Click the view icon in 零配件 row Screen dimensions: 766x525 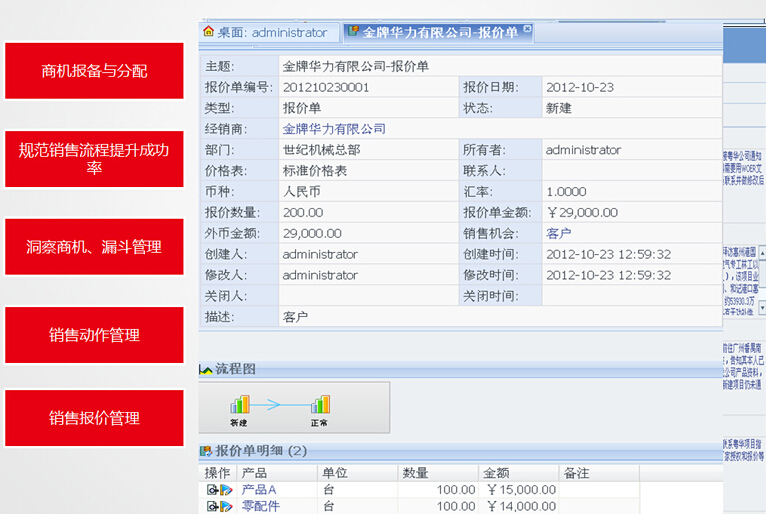[212, 506]
